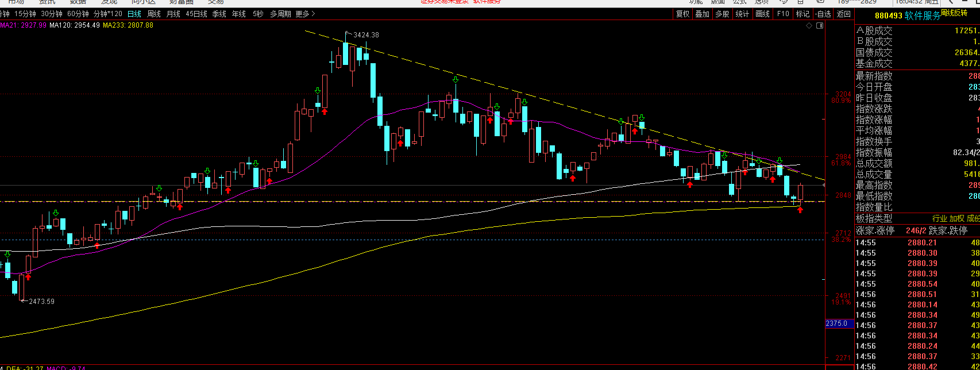Image resolution: width=980 pixels, height=370 pixels.
Task: Select the 分钟*120 period
Action: pyautogui.click(x=108, y=14)
